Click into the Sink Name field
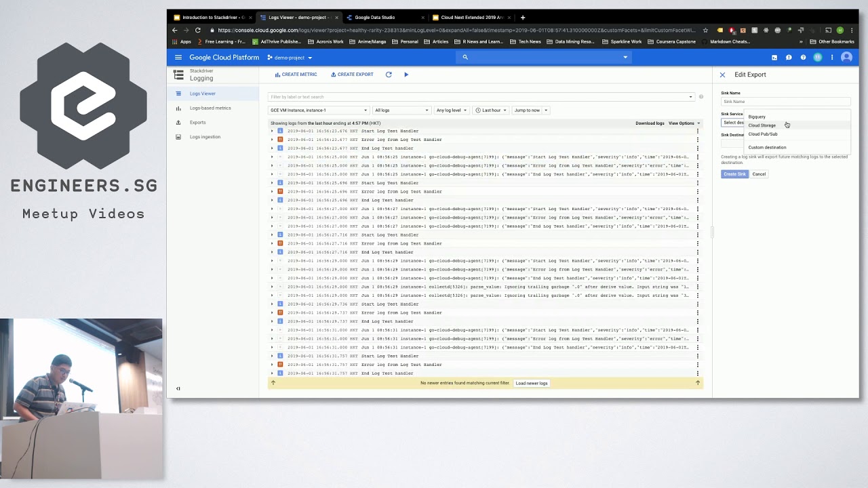This screenshot has width=868, height=488. [785, 102]
